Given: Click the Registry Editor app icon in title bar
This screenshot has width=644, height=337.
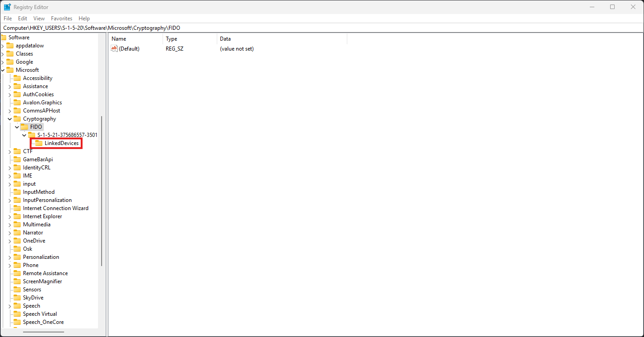Looking at the screenshot, I should point(7,7).
